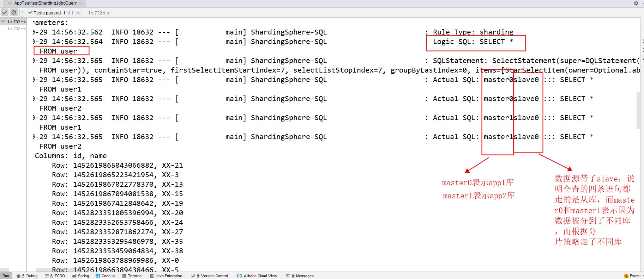Open the Alibaba Cloud View tool window
644x279 pixels.
coord(257,276)
